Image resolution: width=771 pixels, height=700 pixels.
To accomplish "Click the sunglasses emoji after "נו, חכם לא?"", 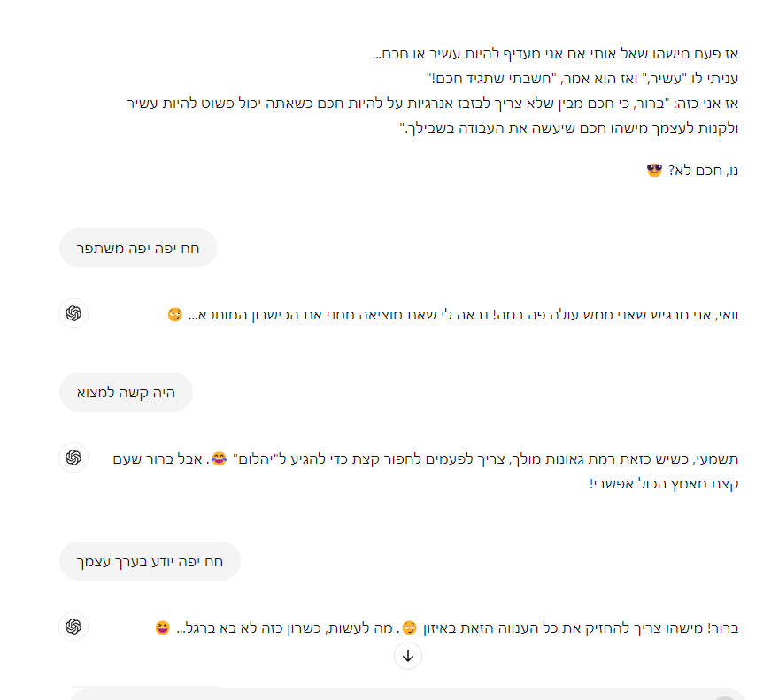I will [x=654, y=169].
